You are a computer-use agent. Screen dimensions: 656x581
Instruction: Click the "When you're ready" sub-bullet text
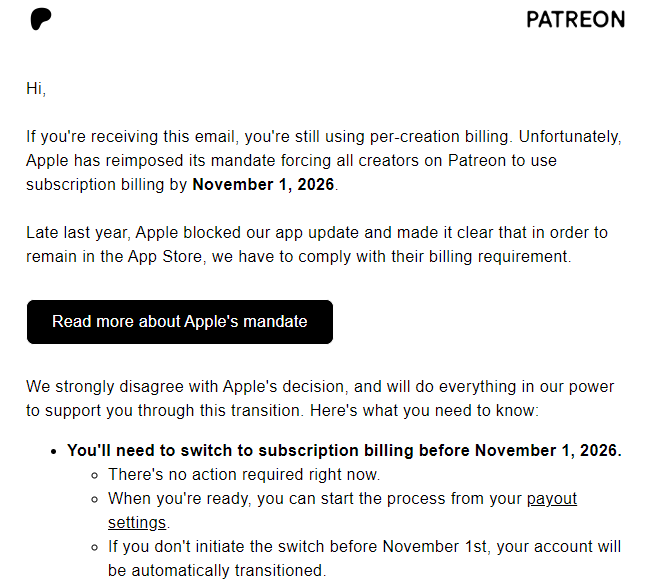pyautogui.click(x=315, y=498)
